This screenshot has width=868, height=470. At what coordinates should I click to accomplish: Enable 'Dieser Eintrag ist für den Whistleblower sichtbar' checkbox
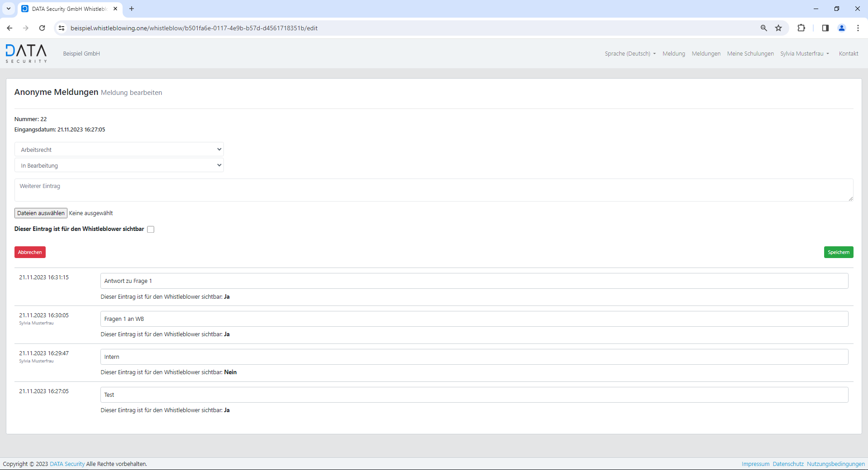(x=151, y=230)
